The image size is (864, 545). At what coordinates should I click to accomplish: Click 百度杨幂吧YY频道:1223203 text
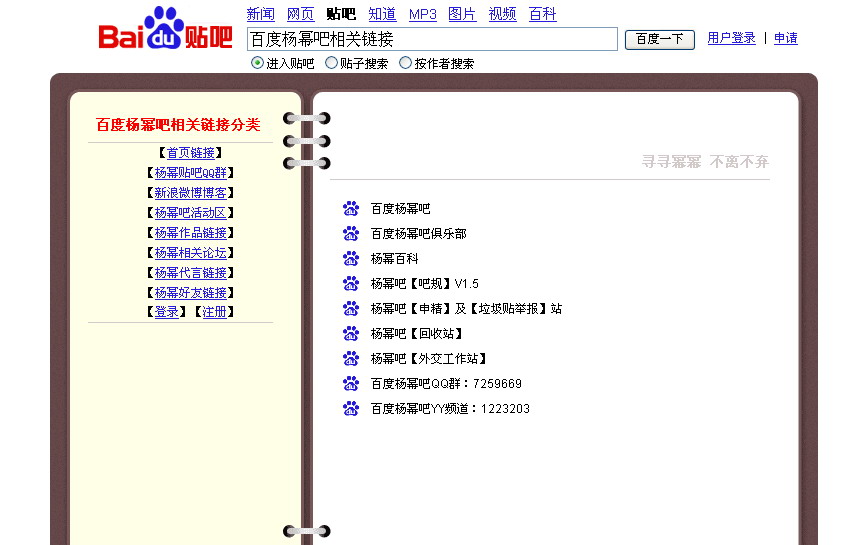[x=450, y=408]
